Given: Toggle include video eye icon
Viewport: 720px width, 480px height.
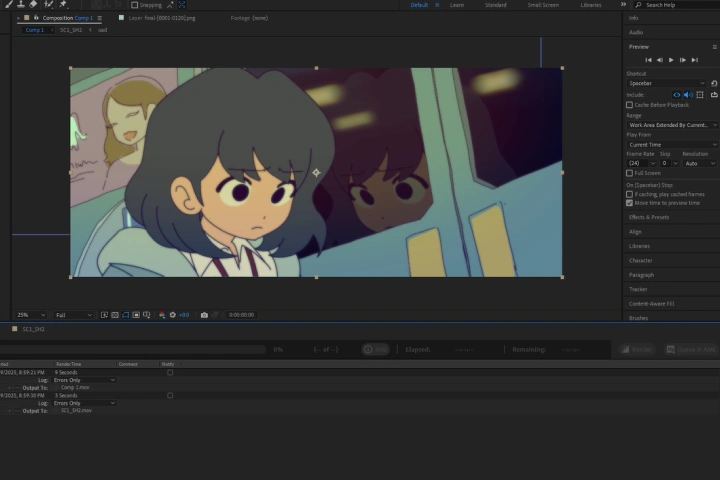Looking at the screenshot, I should pos(677,95).
